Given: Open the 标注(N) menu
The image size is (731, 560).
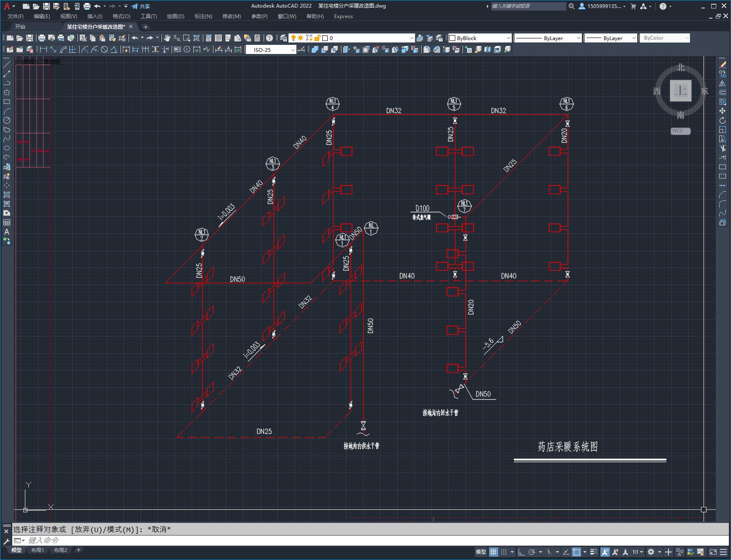Looking at the screenshot, I should pyautogui.click(x=203, y=16).
